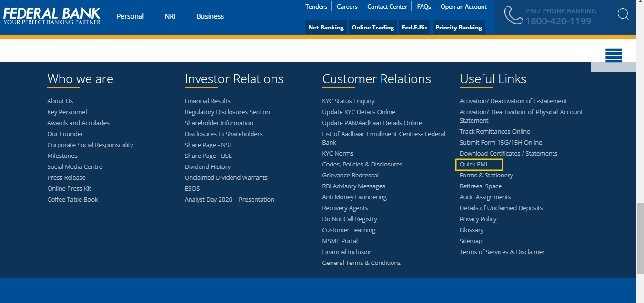The height and width of the screenshot is (303, 644).
Task: Open Online Press Kit
Action: [69, 188]
